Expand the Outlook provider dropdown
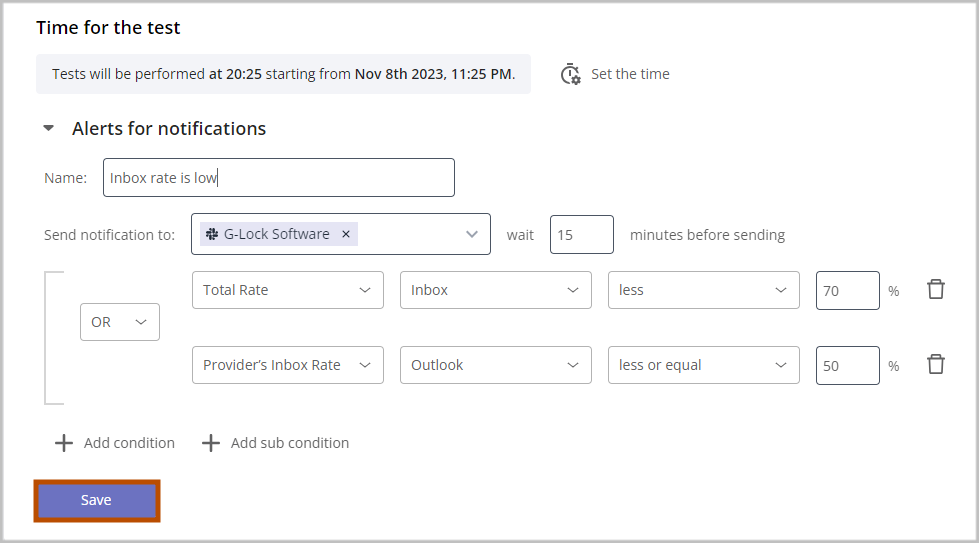This screenshot has height=543, width=979. click(x=495, y=365)
